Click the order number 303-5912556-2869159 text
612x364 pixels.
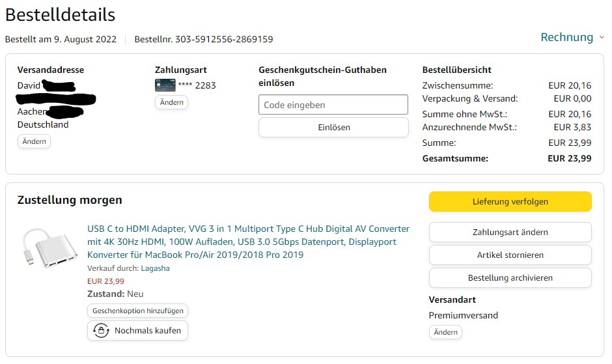tap(204, 39)
